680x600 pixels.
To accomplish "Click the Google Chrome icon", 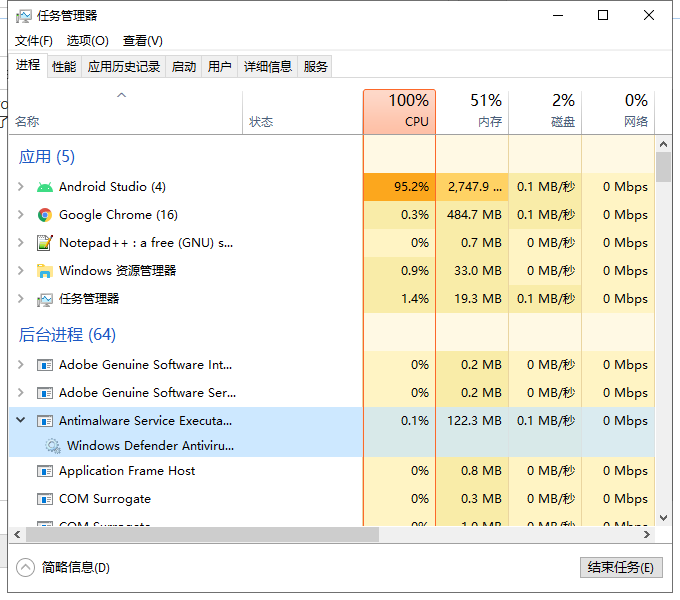I will click(x=45, y=215).
